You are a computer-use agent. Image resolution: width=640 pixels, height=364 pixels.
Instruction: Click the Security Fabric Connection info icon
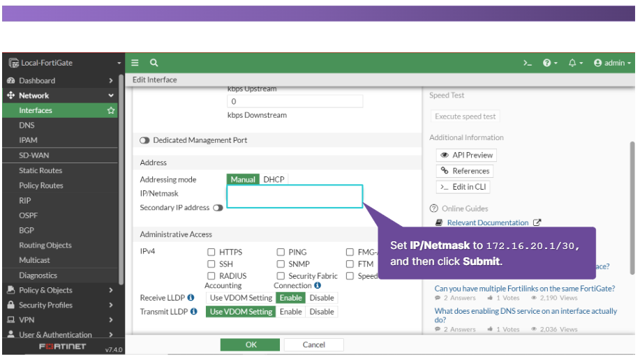click(x=318, y=285)
